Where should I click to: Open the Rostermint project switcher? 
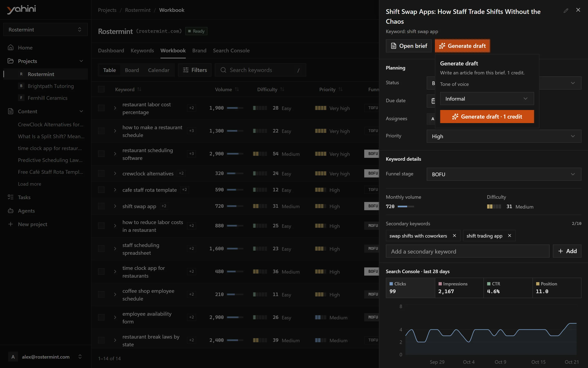click(x=46, y=29)
